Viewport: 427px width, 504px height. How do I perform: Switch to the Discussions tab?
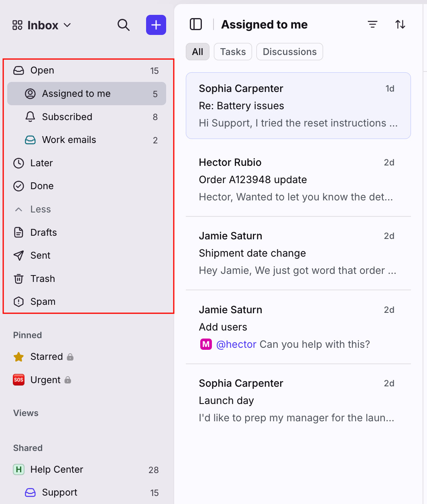[x=290, y=52]
